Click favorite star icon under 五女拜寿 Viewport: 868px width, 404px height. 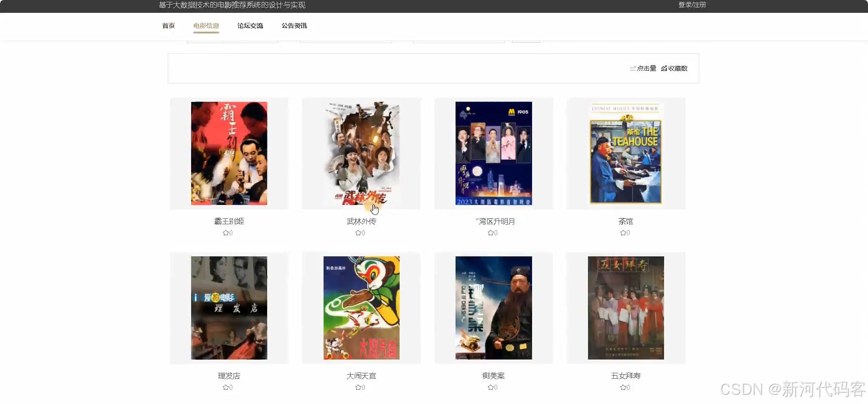(623, 387)
